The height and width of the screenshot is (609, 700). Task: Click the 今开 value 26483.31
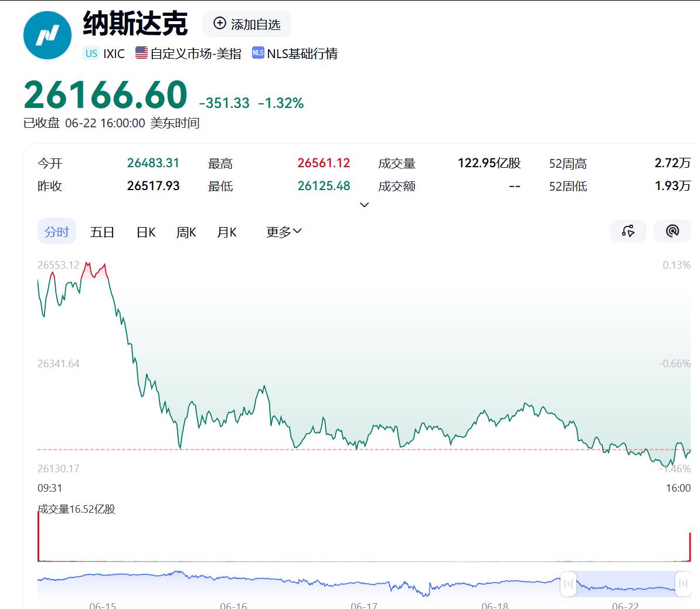(153, 163)
